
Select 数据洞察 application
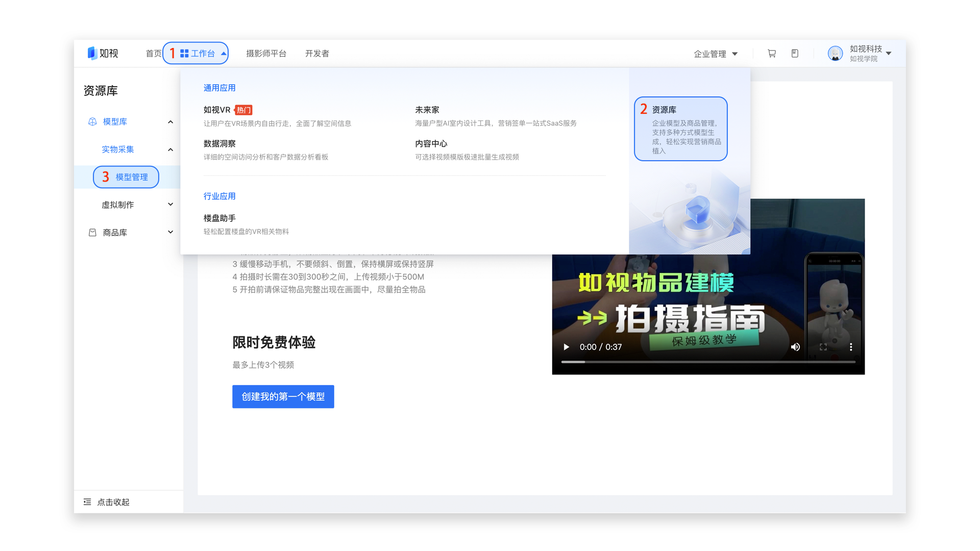click(219, 143)
